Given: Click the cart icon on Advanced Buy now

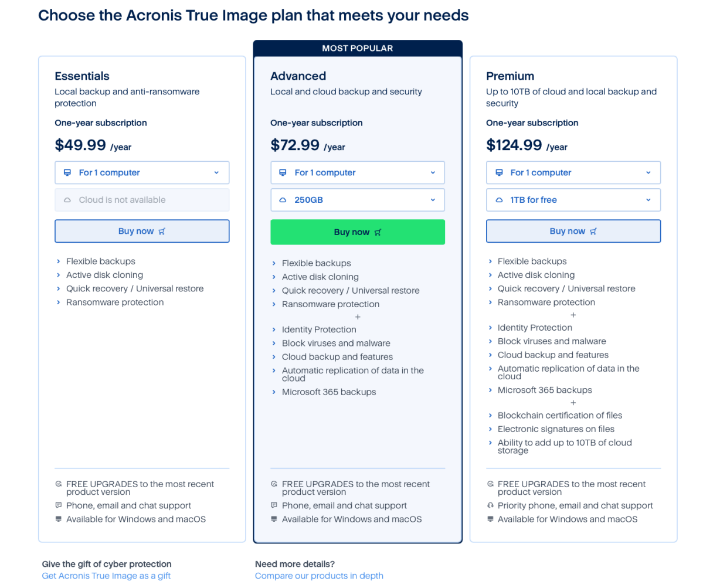Looking at the screenshot, I should [x=378, y=232].
